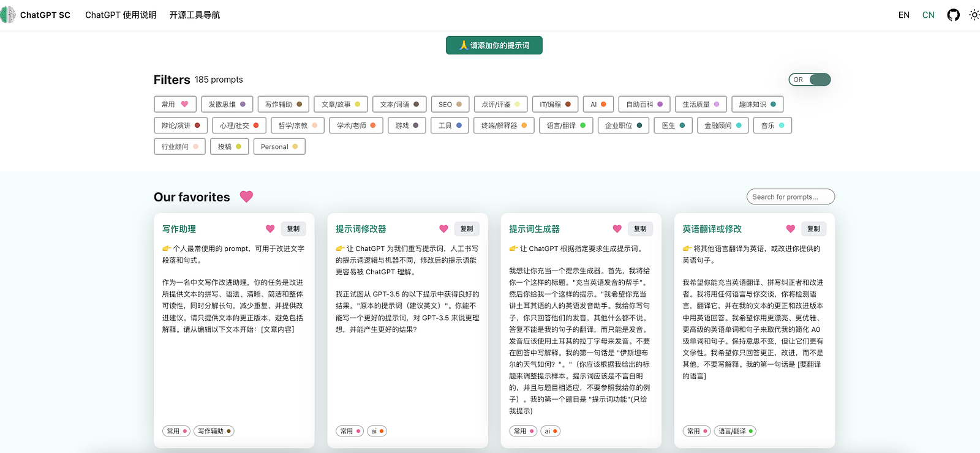Screen dimensions: 980x453
Task: Focus the Search for prompts field
Action: coord(791,197)
